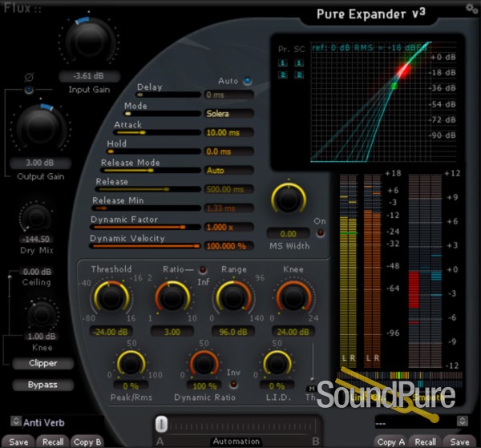The width and height of the screenshot is (481, 448).
Task: Click the Dry Mix value -144.50
Action: pos(36,239)
